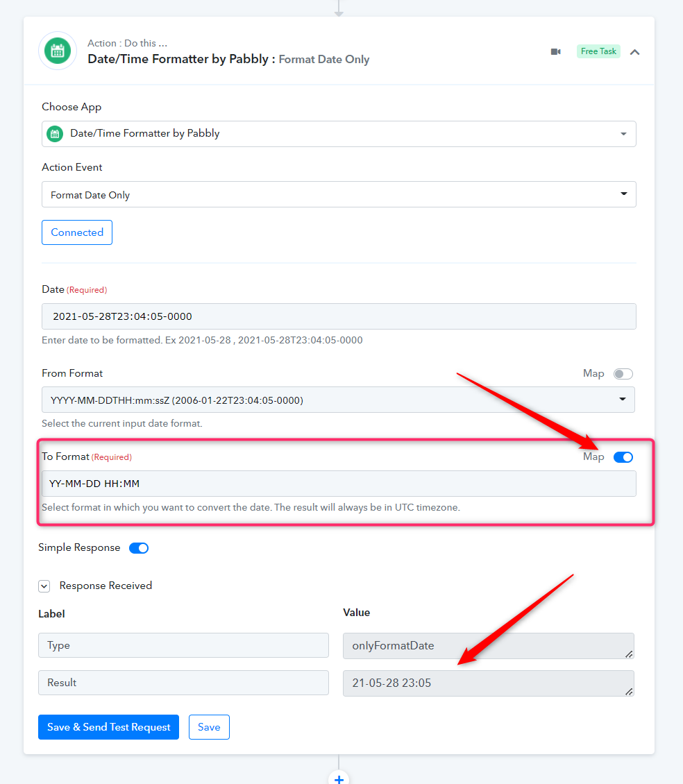Collapse the Response Received section

[44, 586]
